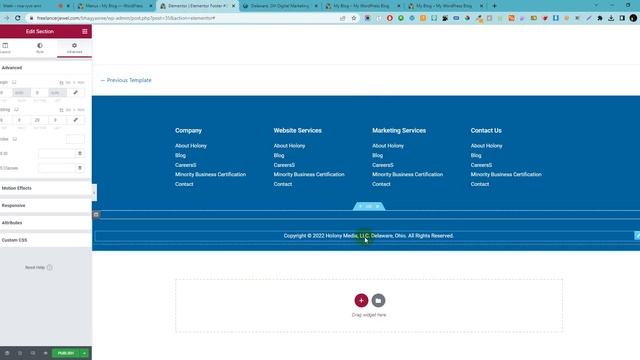Screen dimensions: 640x360
Task: Click the CSS ID input field
Action: tap(57, 153)
